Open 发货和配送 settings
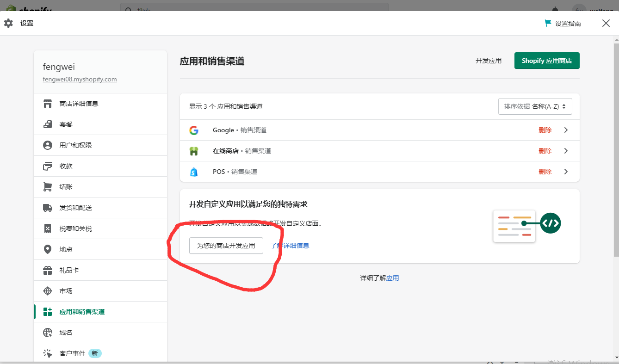Viewport: 619px width, 364px height. click(x=100, y=208)
